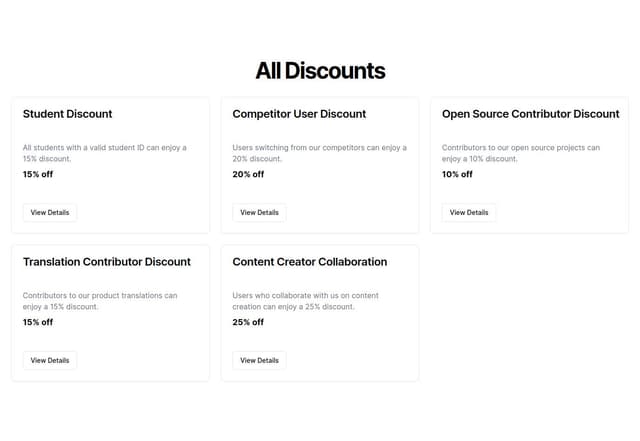Click the Content Creator Collaboration title
640x441 pixels.
tap(309, 262)
